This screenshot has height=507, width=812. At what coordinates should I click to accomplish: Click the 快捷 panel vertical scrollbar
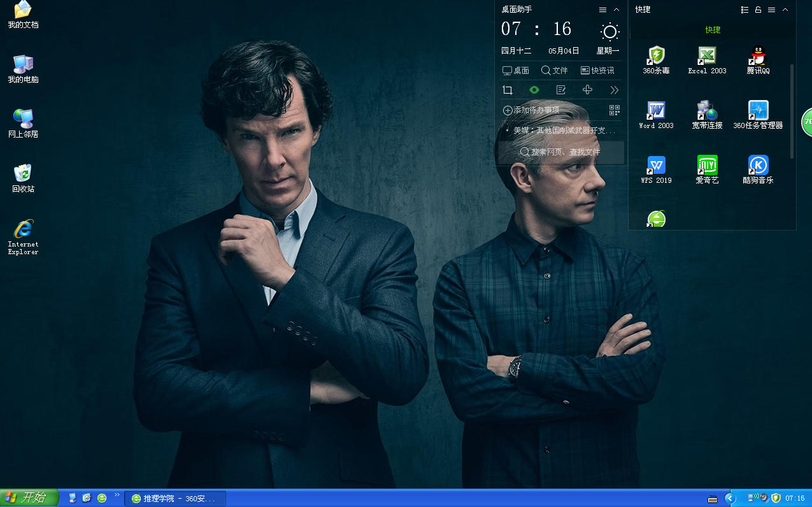[792, 110]
